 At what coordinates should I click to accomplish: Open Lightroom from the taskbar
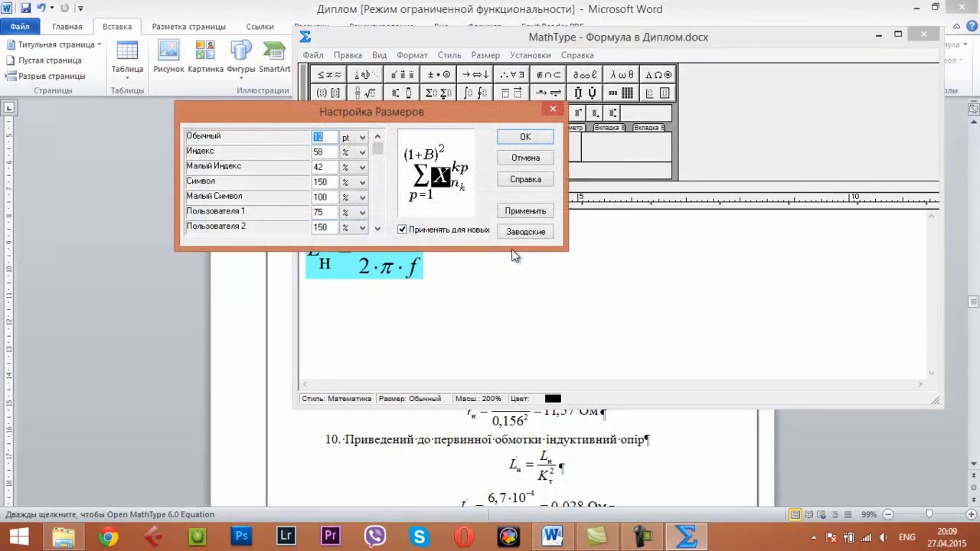click(286, 536)
